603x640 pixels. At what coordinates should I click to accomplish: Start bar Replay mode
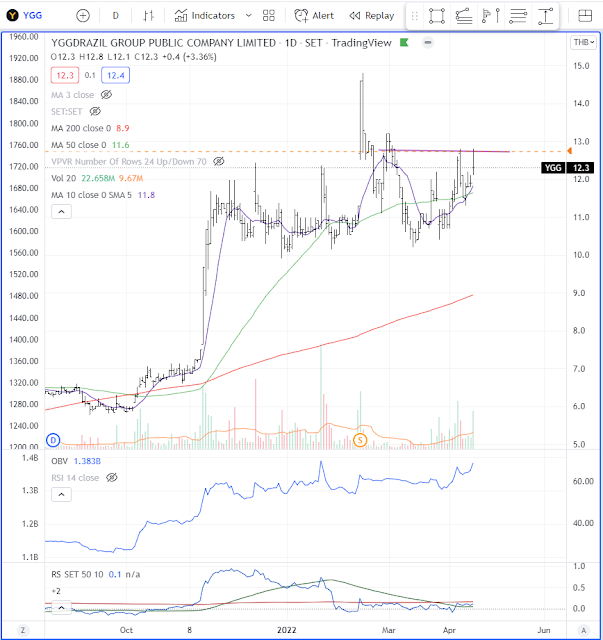[372, 16]
